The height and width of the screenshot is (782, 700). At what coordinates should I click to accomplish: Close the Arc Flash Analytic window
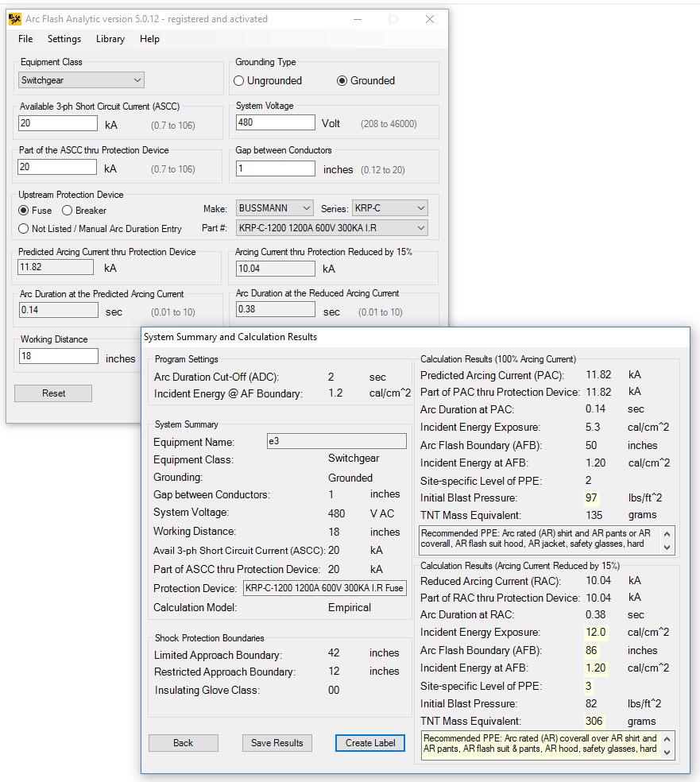click(429, 19)
